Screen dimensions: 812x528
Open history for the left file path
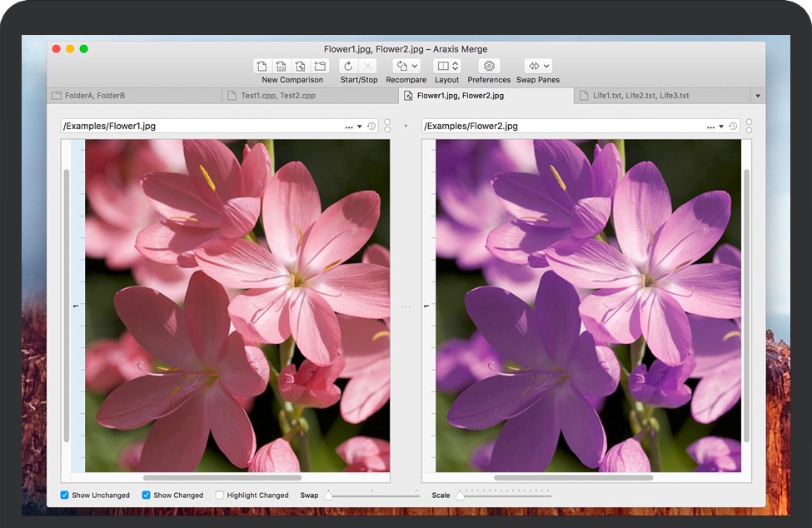coord(372,127)
